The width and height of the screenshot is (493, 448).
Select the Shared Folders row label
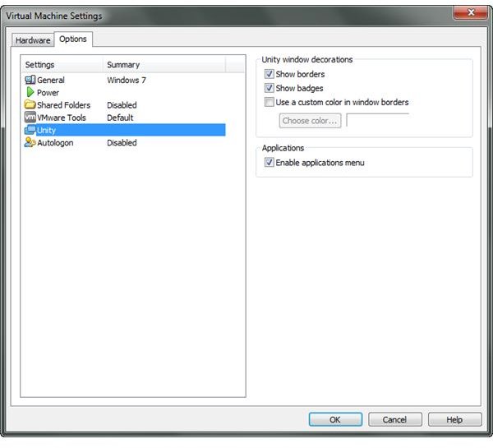pos(64,105)
